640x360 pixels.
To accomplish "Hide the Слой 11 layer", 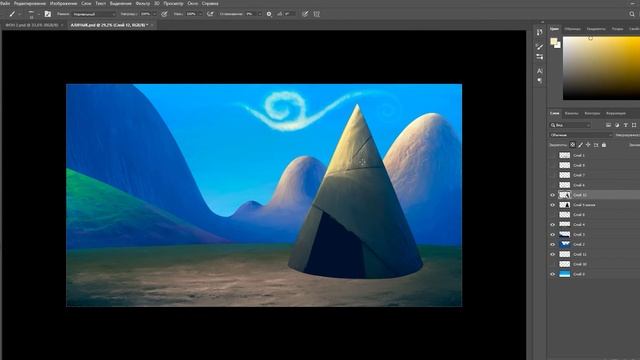I will [553, 254].
